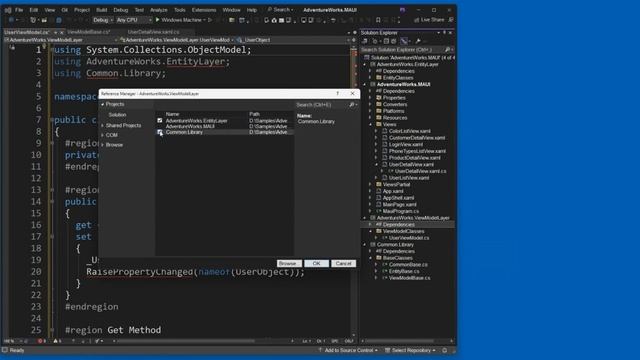The image size is (640, 360).
Task: Click the Reference Manager search magnifier icon
Action: coord(351,105)
